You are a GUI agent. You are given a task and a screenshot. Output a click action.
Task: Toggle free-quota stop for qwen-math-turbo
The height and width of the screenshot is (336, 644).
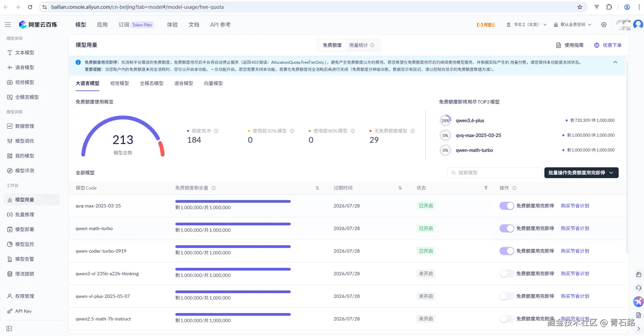tap(507, 228)
